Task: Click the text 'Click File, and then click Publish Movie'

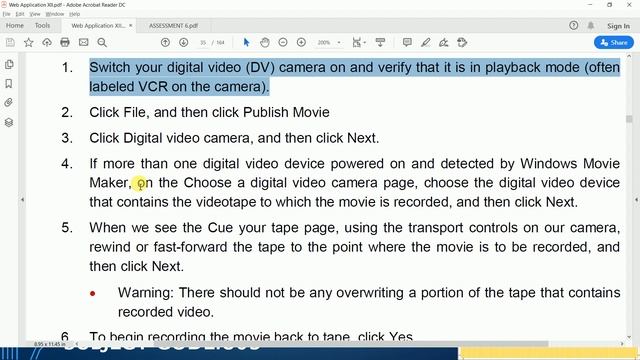Action: [209, 112]
